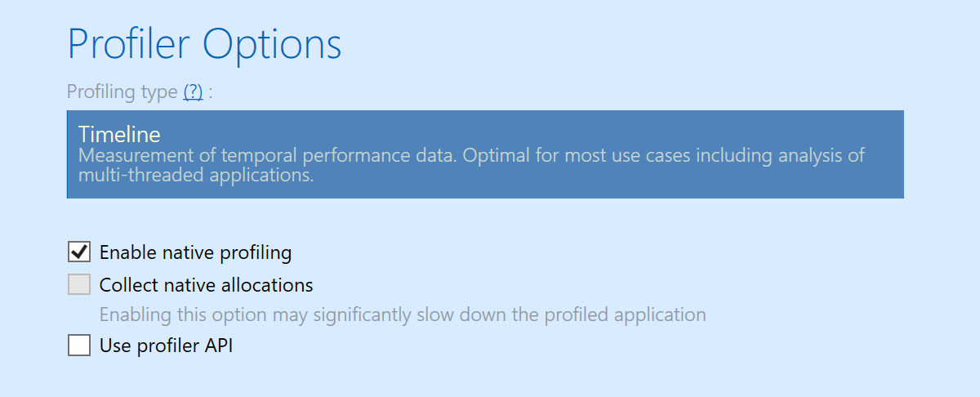Viewport: 980px width, 397px height.
Task: Click the 'Enable native profiling' label text
Action: pos(195,252)
